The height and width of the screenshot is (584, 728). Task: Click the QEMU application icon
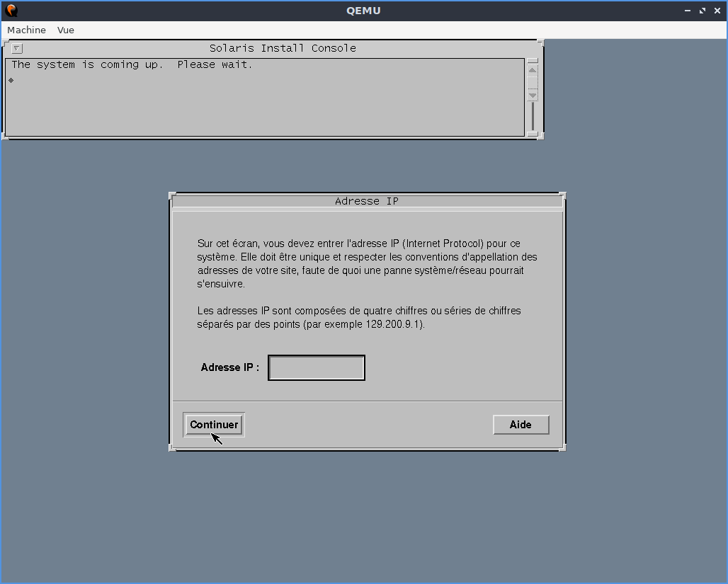click(11, 10)
